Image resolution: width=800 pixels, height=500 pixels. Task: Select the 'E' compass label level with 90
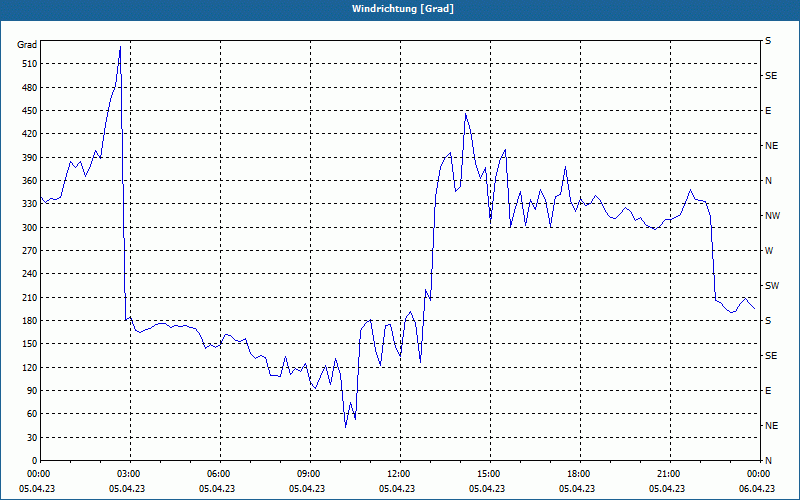coord(768,390)
